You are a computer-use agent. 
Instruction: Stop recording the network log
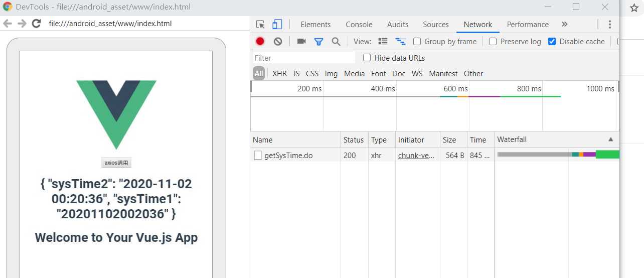[x=260, y=42]
